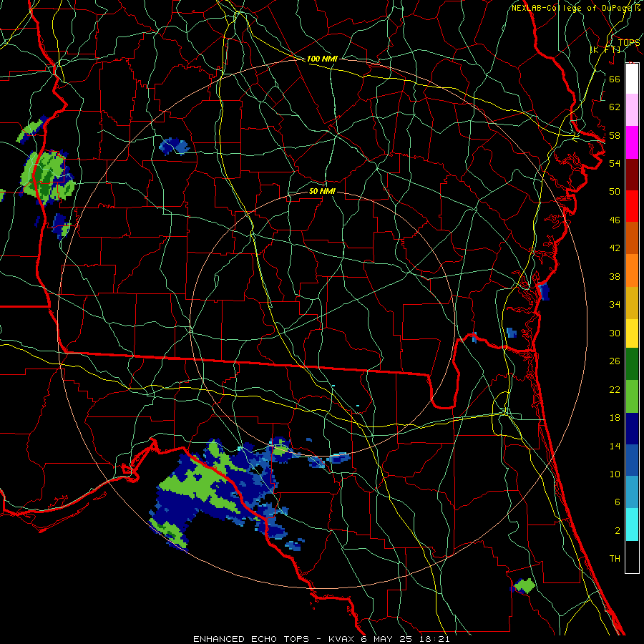Click the '66' legend value label
Image resolution: width=644 pixels, height=644 pixels.
615,79
